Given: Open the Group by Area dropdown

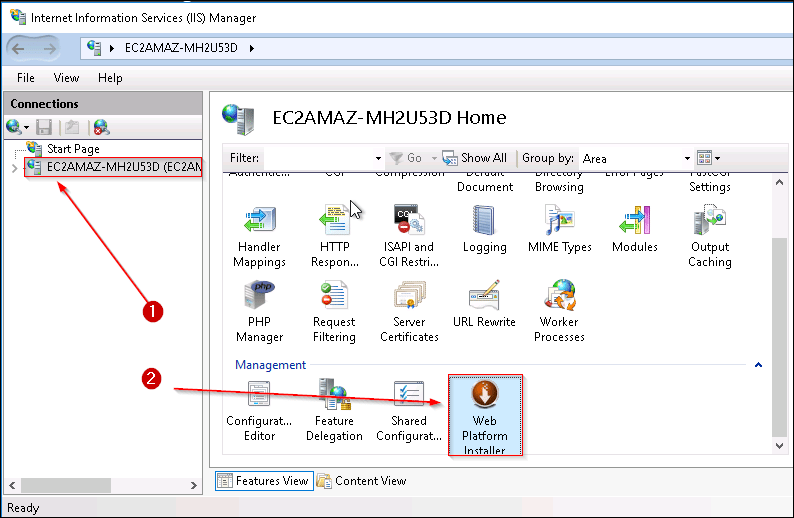Looking at the screenshot, I should pos(687,158).
